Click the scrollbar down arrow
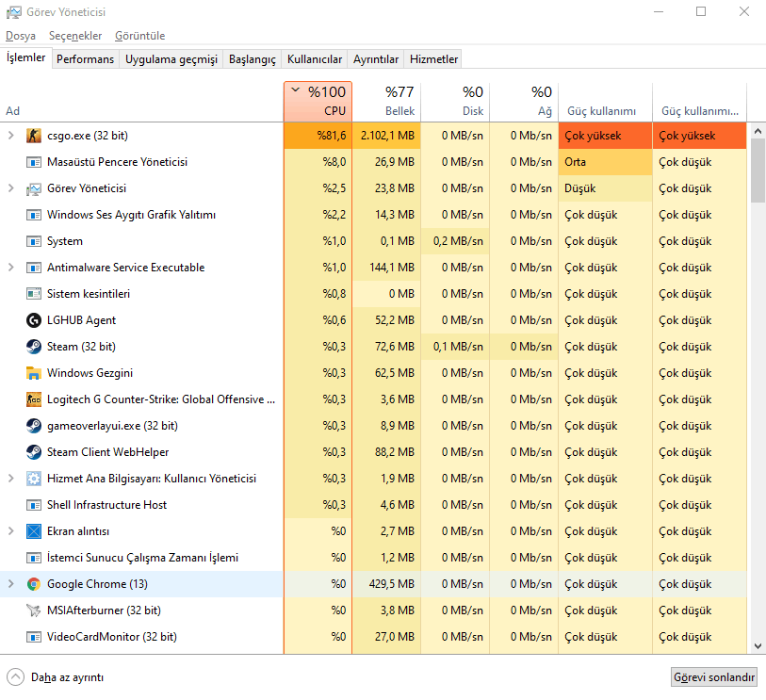Screen dimensions: 766x700 [758, 645]
